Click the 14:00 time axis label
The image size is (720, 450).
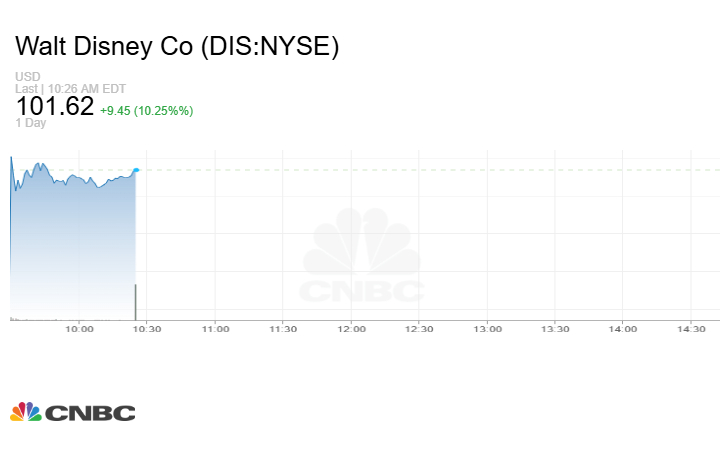[623, 329]
